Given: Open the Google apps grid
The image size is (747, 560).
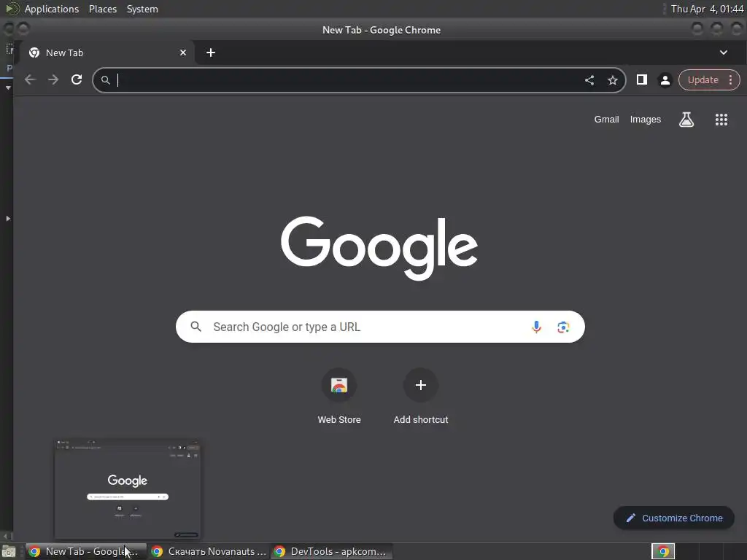Looking at the screenshot, I should [721, 120].
